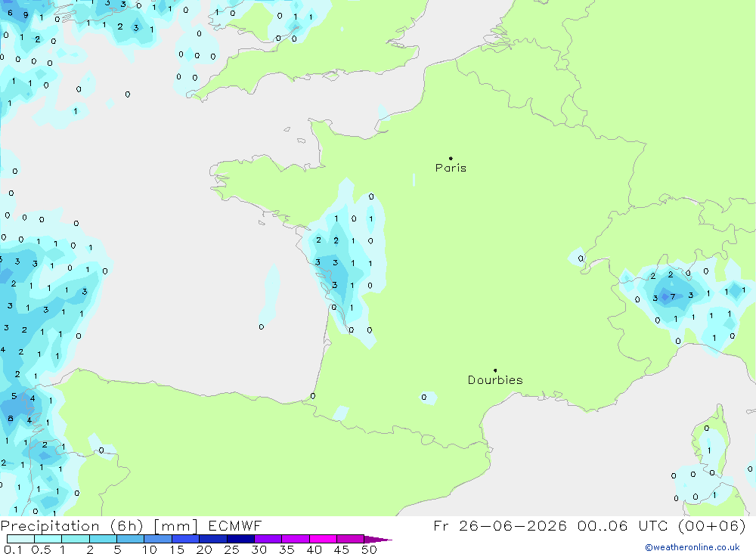Select the black dot marking Paris

click(x=451, y=158)
